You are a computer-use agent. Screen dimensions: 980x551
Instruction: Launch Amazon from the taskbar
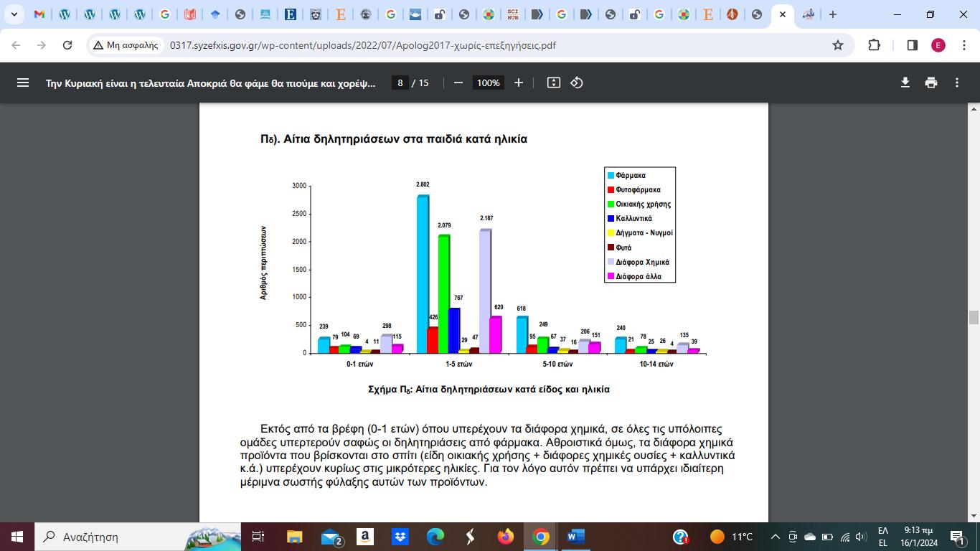pyautogui.click(x=364, y=537)
